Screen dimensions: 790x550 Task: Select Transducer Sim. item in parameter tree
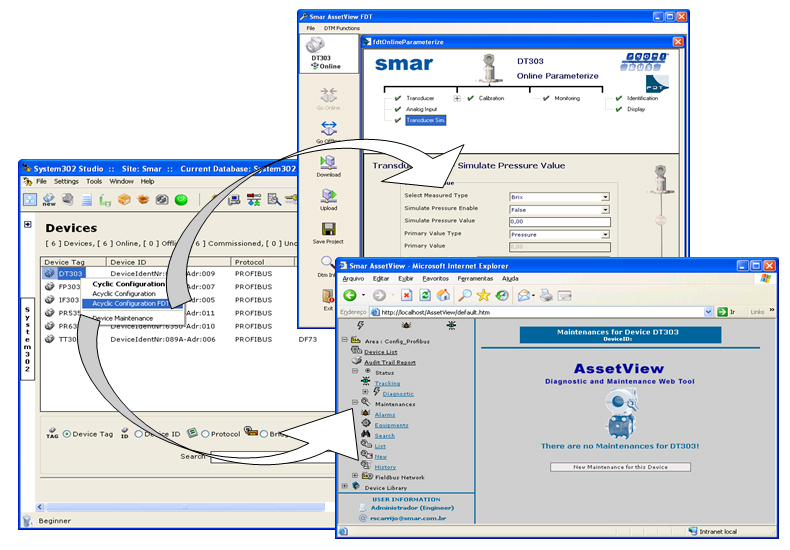pos(426,120)
